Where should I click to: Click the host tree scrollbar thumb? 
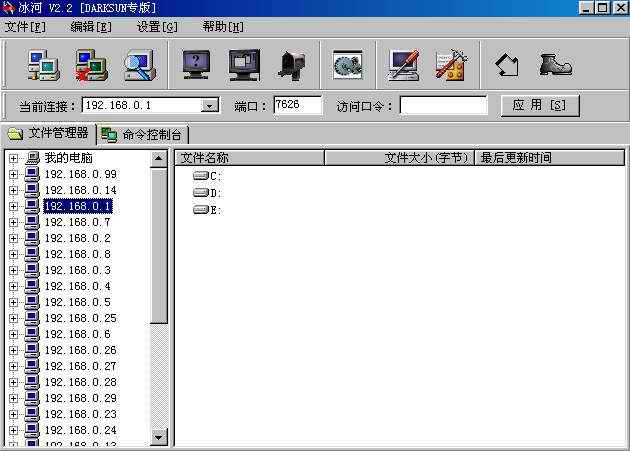click(x=159, y=246)
